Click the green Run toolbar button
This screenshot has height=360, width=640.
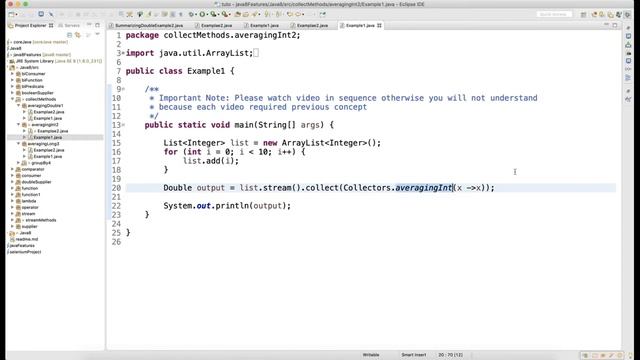[x=202, y=14]
